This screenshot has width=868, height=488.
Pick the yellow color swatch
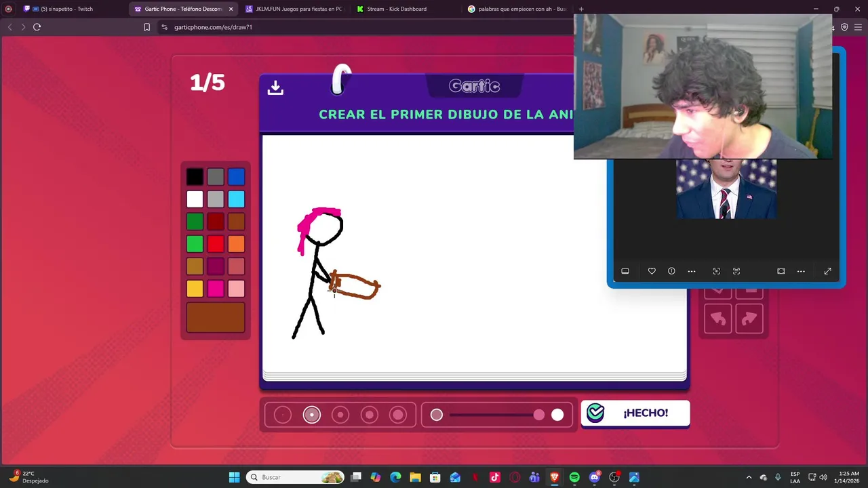coord(195,289)
